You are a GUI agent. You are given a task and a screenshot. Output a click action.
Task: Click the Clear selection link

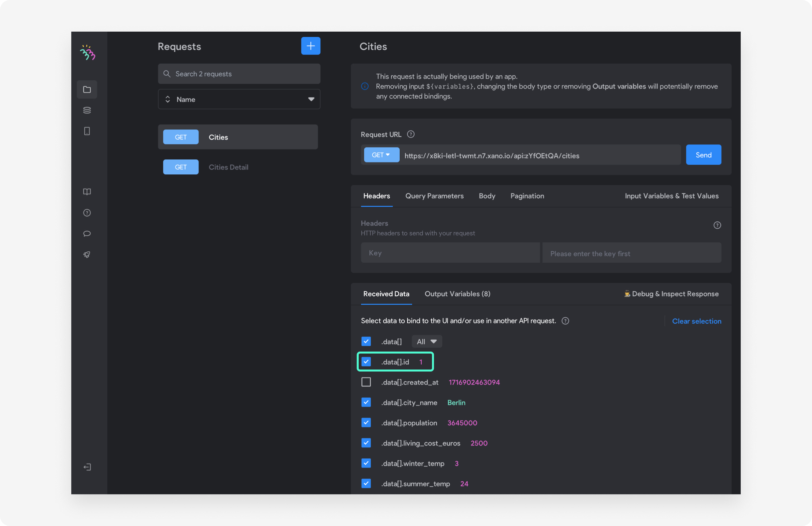pyautogui.click(x=696, y=321)
